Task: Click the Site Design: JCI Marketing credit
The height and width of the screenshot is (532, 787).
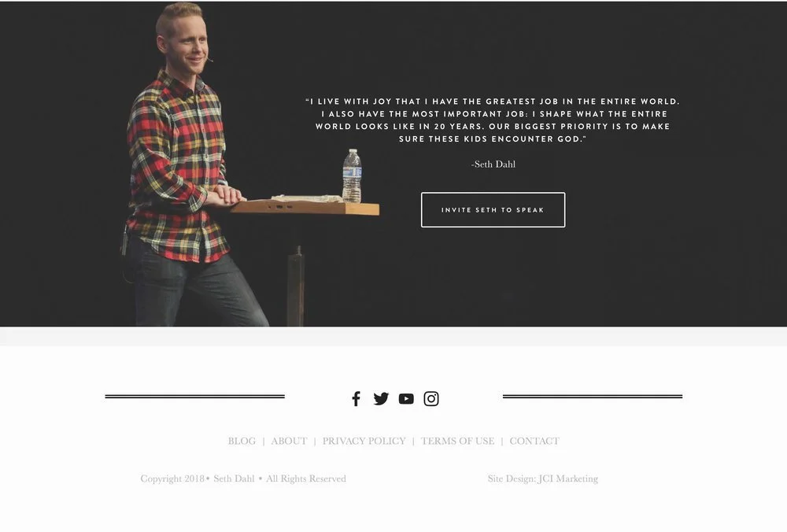Action: click(x=542, y=478)
